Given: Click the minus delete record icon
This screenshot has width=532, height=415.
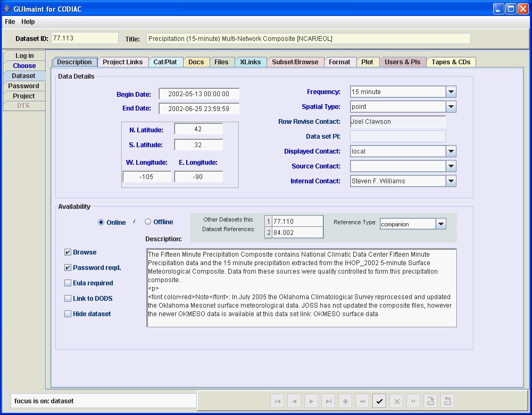Looking at the screenshot, I should tap(362, 402).
